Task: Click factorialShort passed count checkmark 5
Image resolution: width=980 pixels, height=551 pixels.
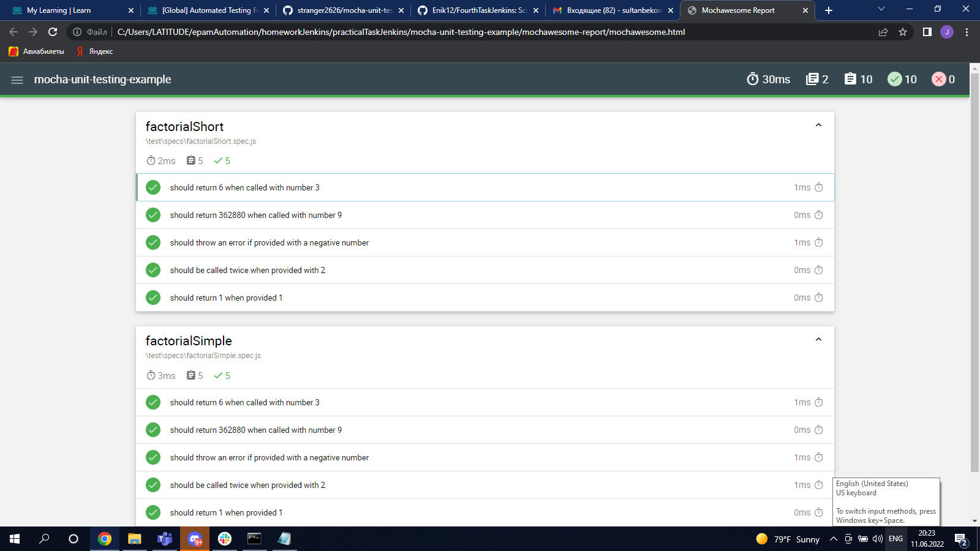Action: (222, 161)
